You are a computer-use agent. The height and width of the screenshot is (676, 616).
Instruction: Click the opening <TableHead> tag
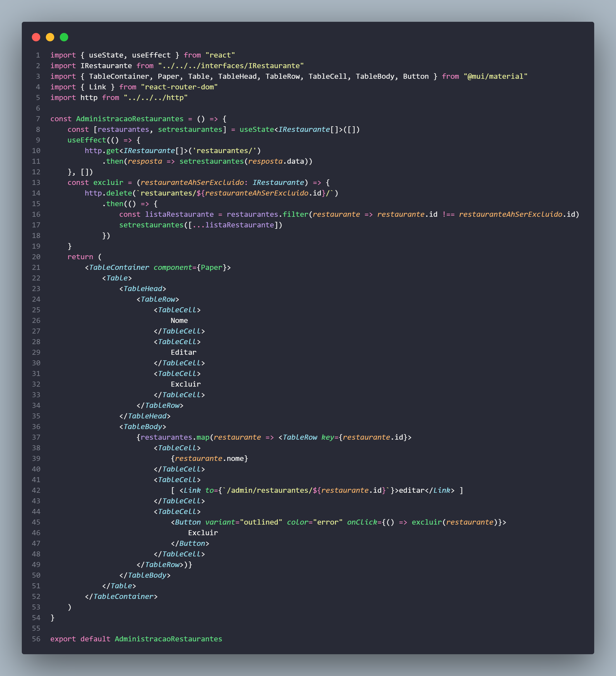click(143, 289)
